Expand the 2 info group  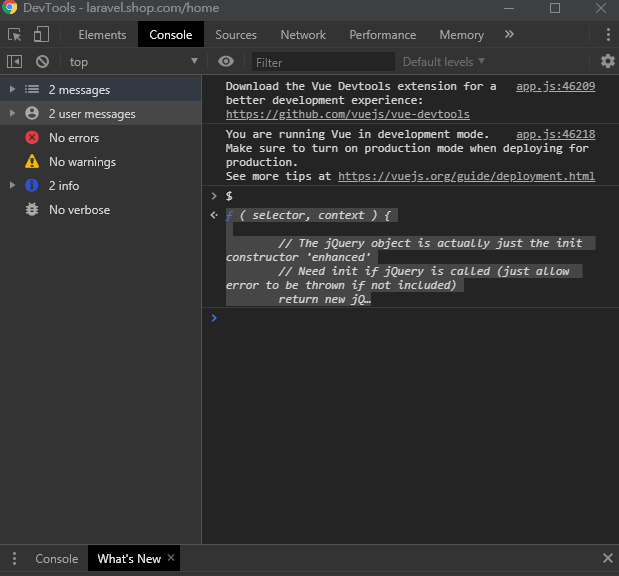tap(12, 185)
